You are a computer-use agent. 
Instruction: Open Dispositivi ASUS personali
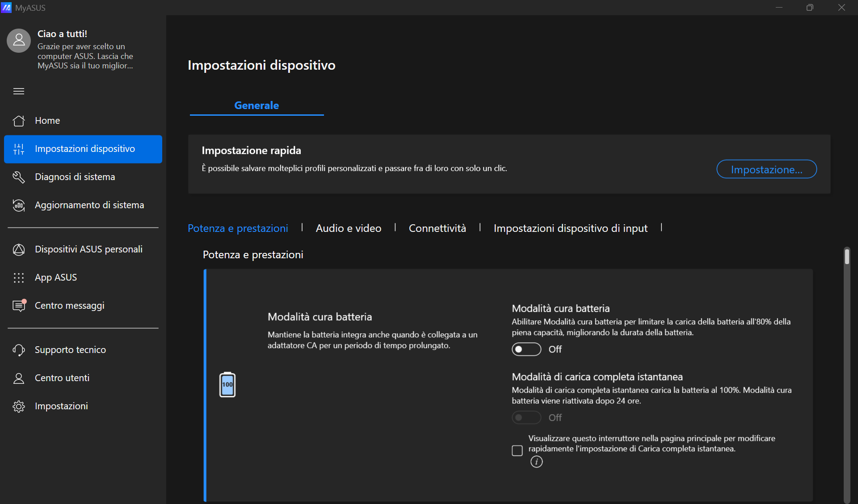83,249
